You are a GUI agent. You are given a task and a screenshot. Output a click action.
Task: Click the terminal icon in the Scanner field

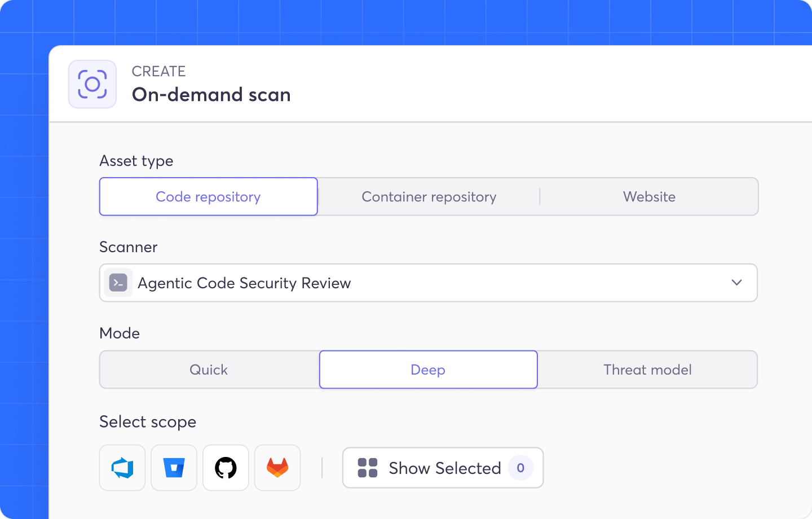tap(118, 283)
